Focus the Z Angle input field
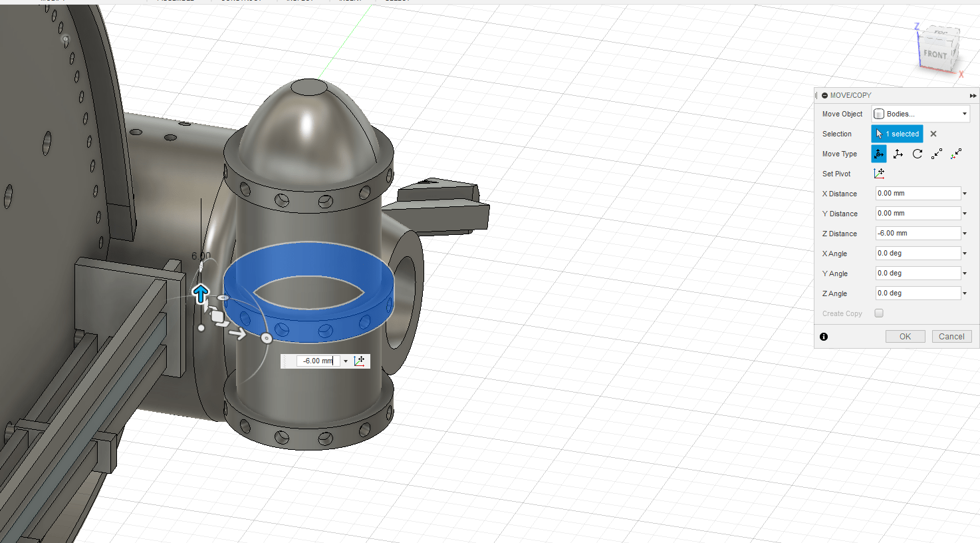Image resolution: width=980 pixels, height=543 pixels. pos(918,293)
